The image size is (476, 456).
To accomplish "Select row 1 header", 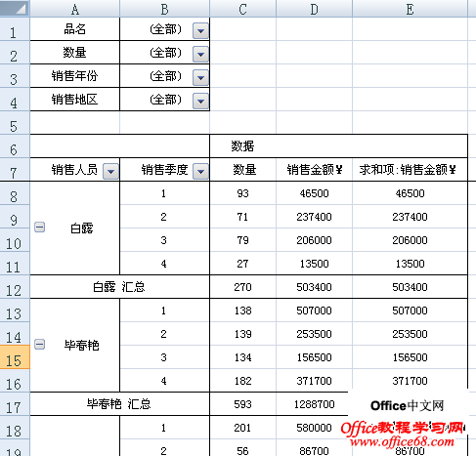I will [x=15, y=29].
